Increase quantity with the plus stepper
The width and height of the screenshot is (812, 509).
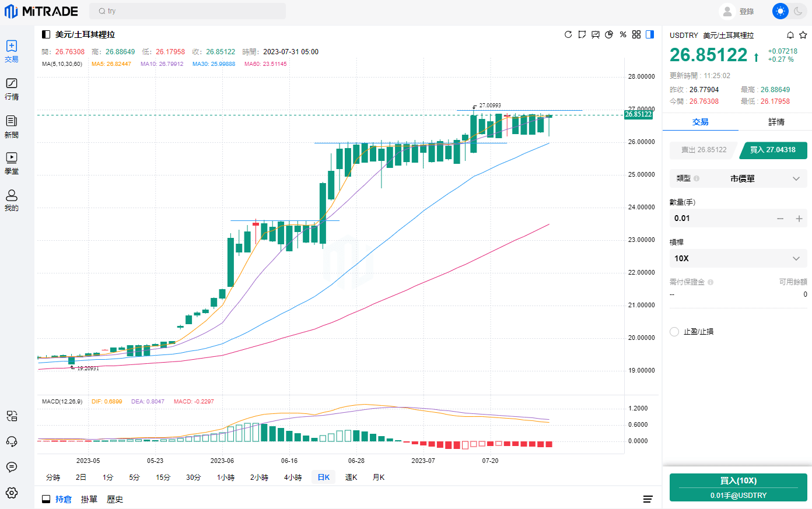tap(799, 219)
